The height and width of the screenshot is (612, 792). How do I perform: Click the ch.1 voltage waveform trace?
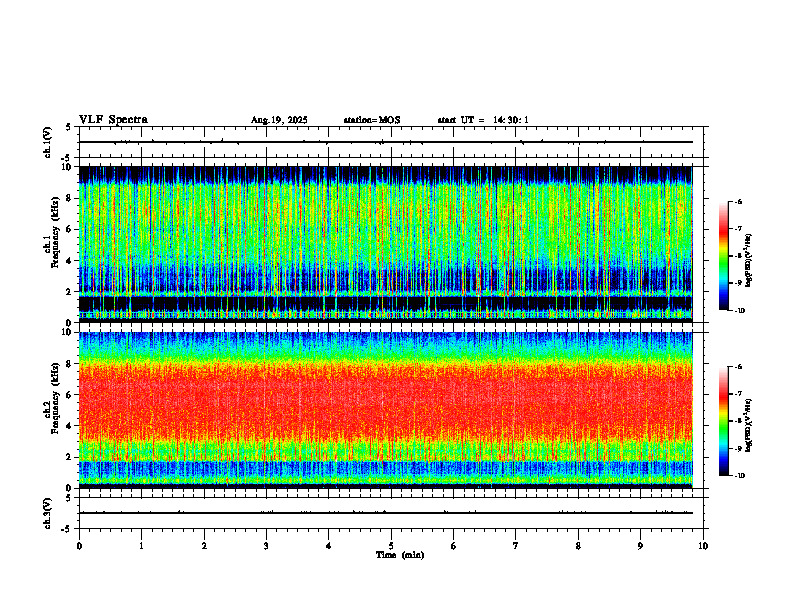(x=386, y=142)
